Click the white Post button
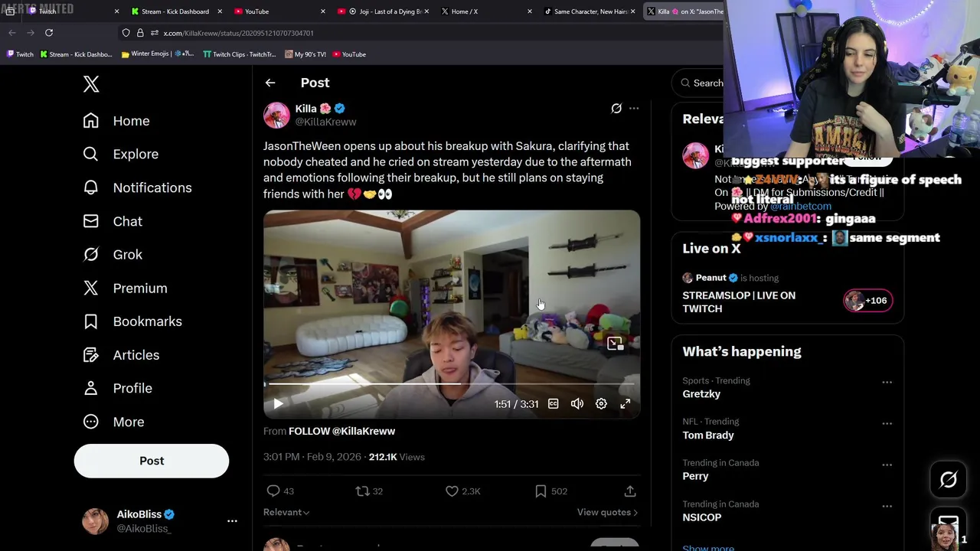The image size is (980, 551). point(152,461)
